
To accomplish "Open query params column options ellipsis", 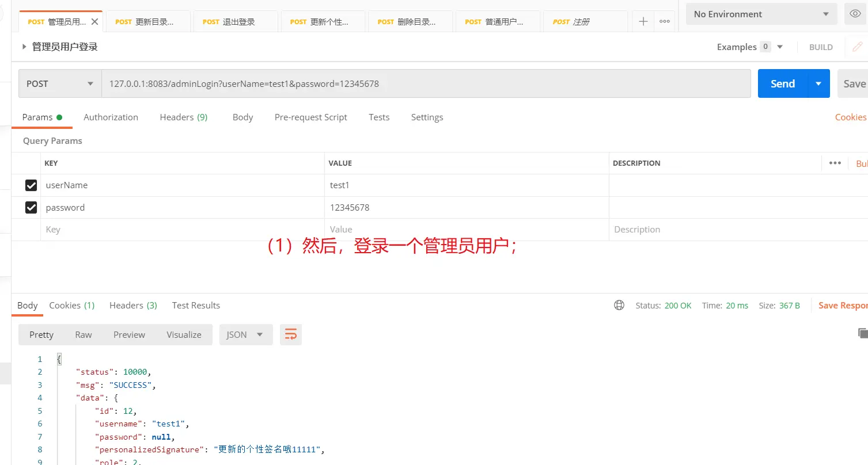I will tap(835, 163).
